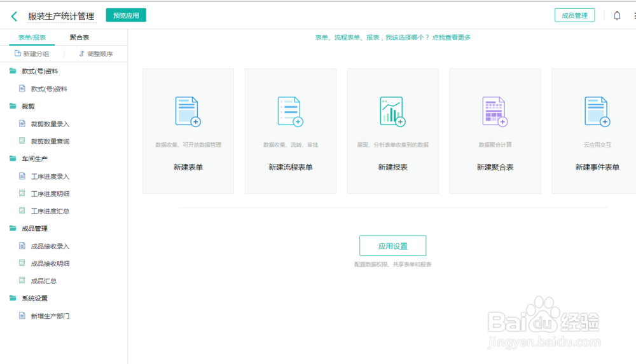
Task: Open the 点我查看更多 help link
Action: click(451, 37)
